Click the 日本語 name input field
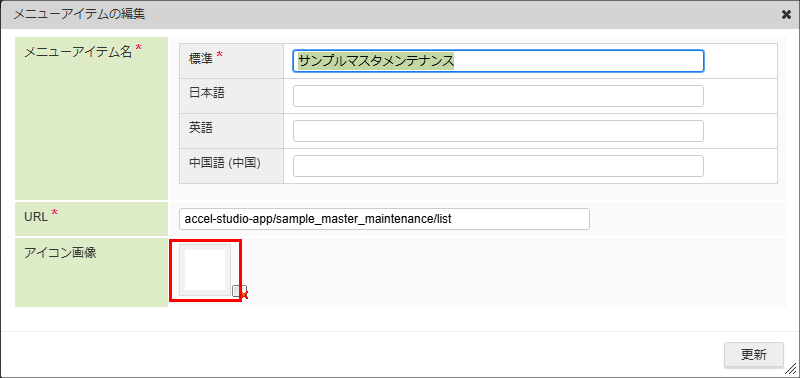The height and width of the screenshot is (378, 800). coord(498,96)
